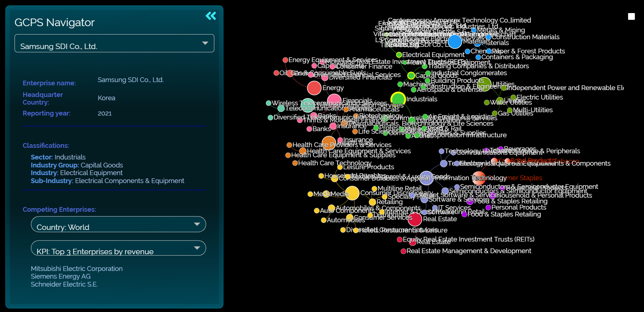Select the Containers & Packaging node
The height and width of the screenshot is (312, 644).
point(478,57)
